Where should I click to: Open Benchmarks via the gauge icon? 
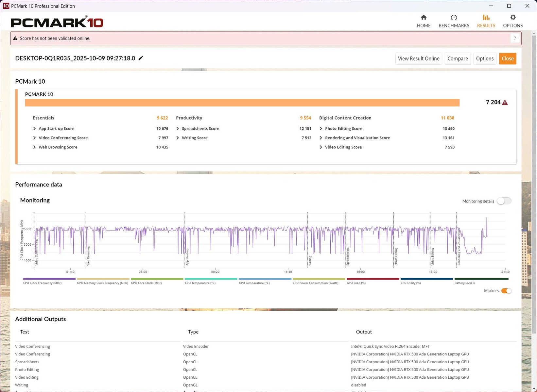454,18
